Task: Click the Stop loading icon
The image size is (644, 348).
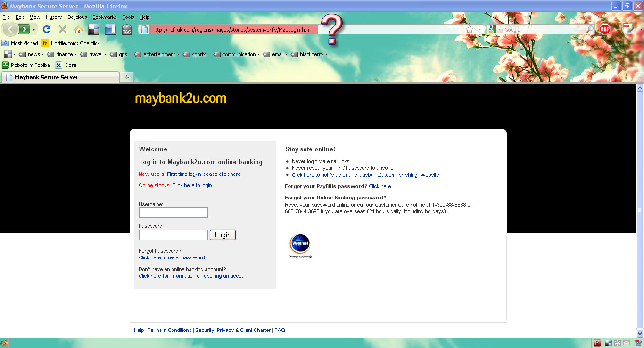Action: (62, 29)
